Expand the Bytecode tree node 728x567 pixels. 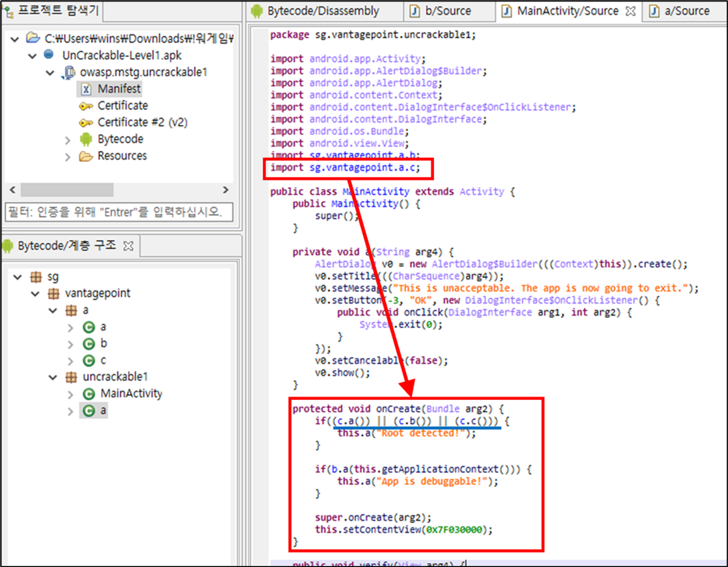tap(68, 140)
